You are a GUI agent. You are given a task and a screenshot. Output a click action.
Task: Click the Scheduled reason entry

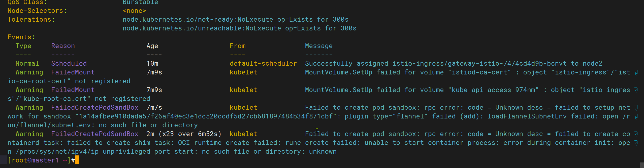coord(69,63)
